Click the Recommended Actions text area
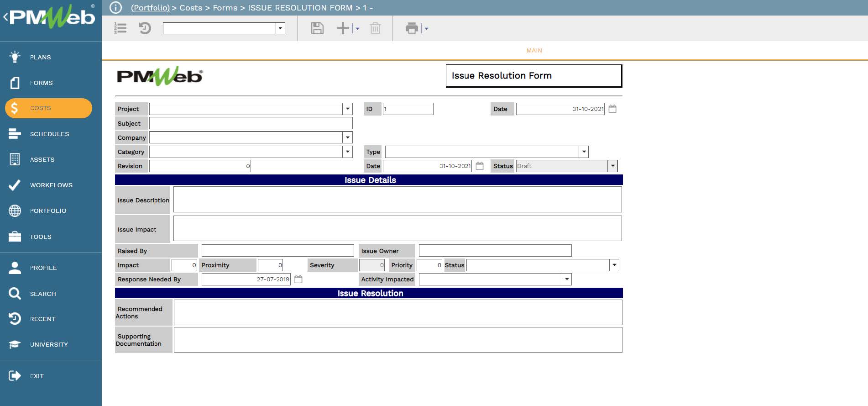The image size is (868, 406). tap(398, 312)
